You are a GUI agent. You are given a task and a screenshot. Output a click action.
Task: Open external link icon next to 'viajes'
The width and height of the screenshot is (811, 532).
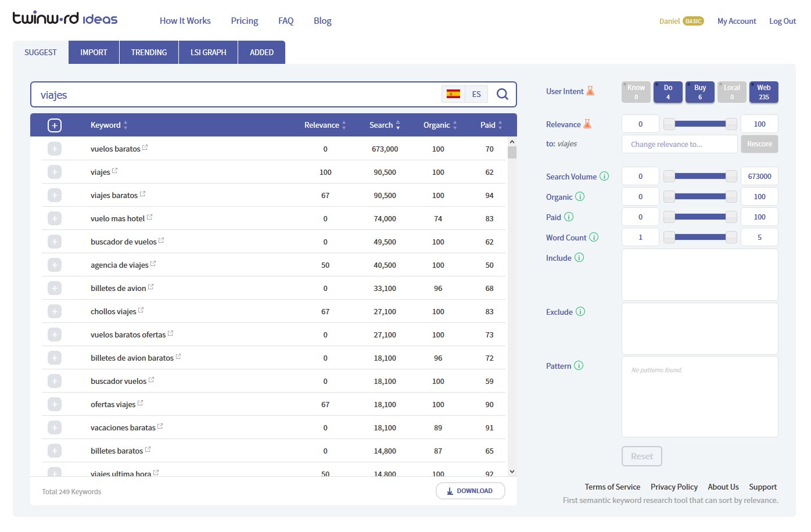click(115, 171)
